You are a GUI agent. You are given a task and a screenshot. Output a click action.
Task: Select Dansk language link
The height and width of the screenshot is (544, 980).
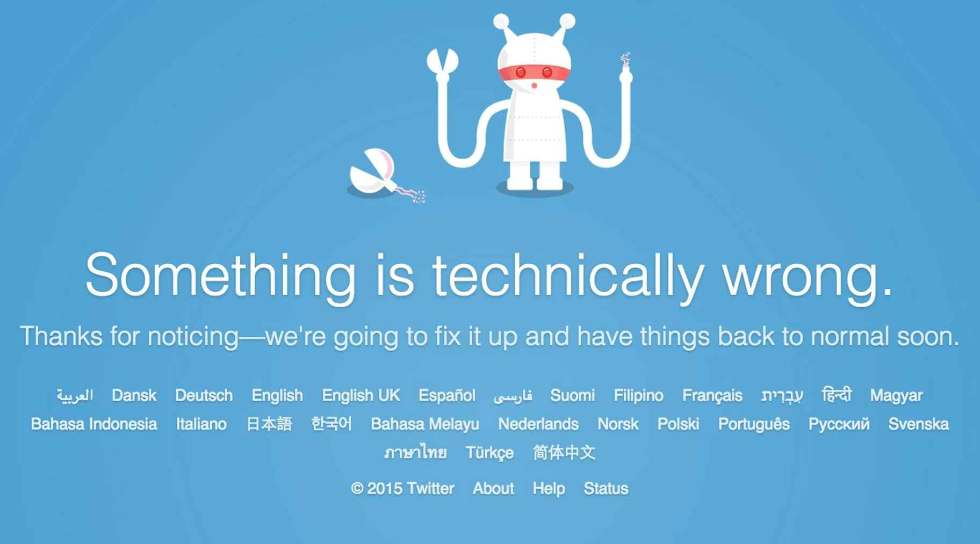134,396
